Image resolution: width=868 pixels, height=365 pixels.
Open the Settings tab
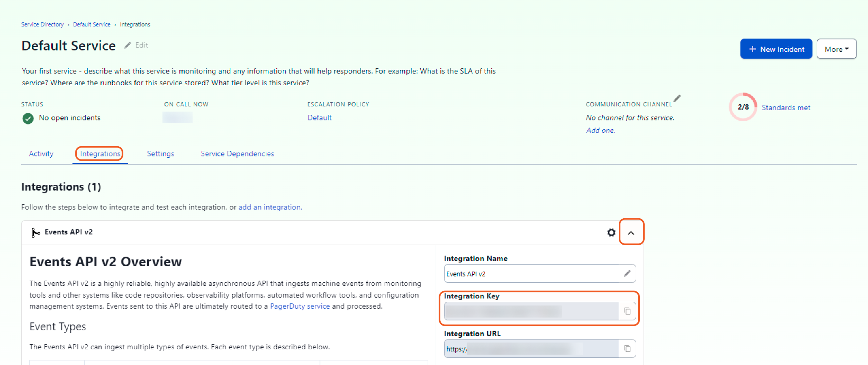tap(160, 153)
